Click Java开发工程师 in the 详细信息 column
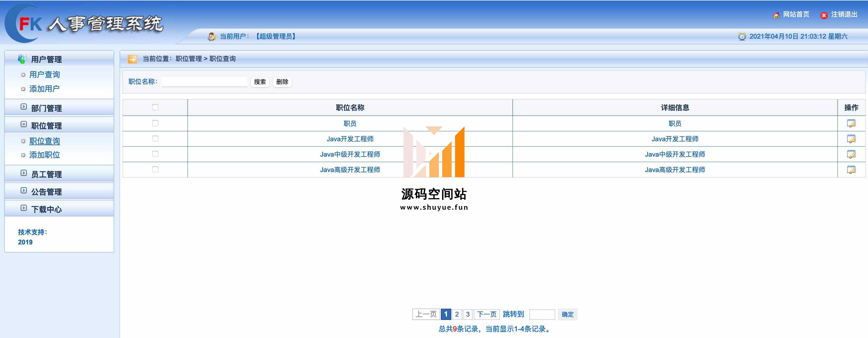Screen dimensions: 868x338 pyautogui.click(x=675, y=139)
